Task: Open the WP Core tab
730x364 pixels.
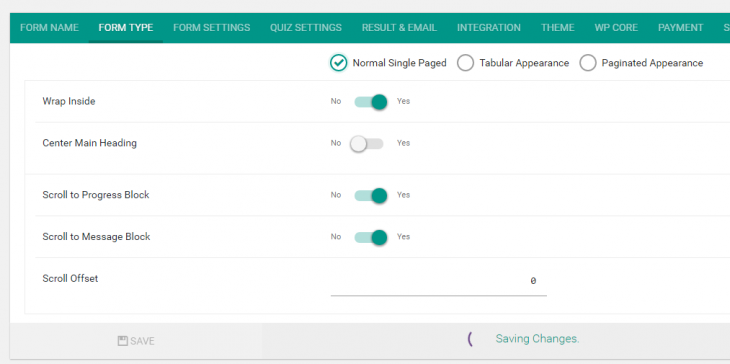Action: click(616, 28)
